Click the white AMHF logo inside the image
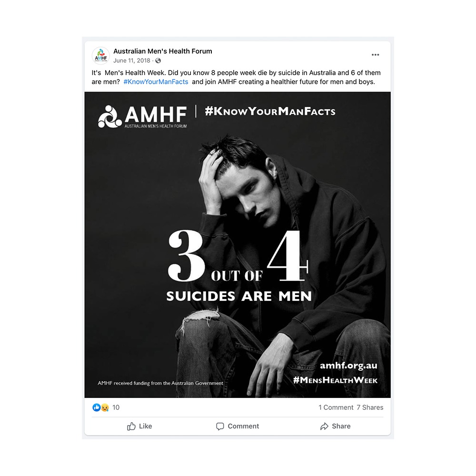The height and width of the screenshot is (476, 476). pos(142,117)
